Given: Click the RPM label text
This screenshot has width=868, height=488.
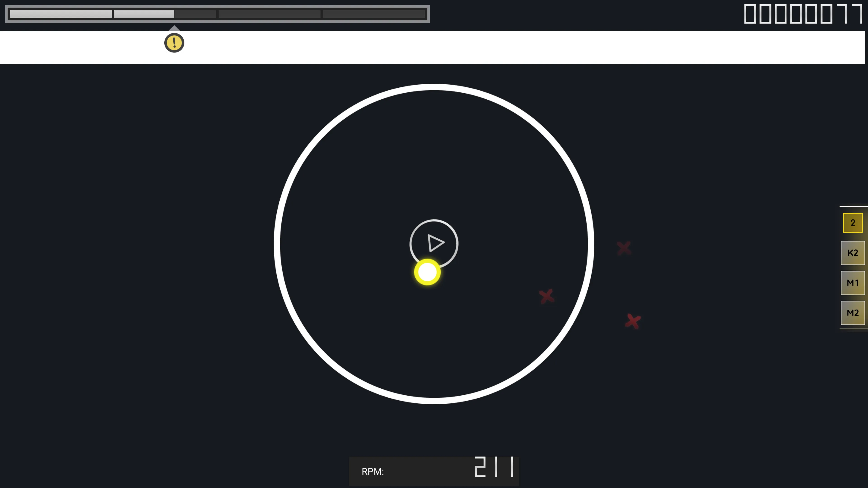Looking at the screenshot, I should (373, 471).
